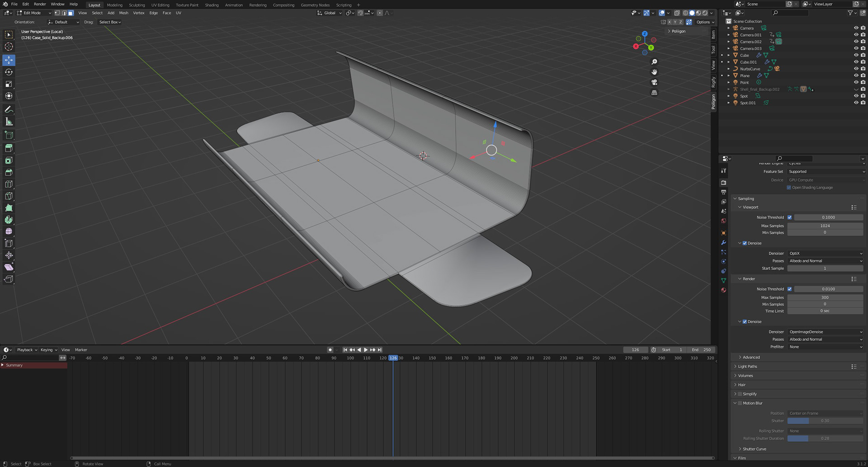Viewport: 868px width, 467px height.
Task: Hide Camera.001 in viewport
Action: (x=856, y=35)
